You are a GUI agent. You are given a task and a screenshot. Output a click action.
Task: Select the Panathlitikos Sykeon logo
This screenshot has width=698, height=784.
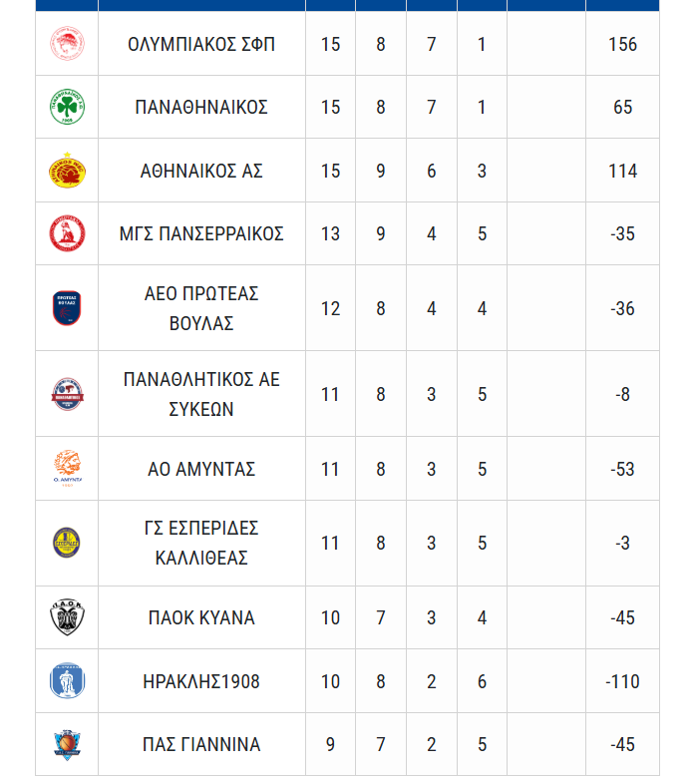click(x=67, y=394)
